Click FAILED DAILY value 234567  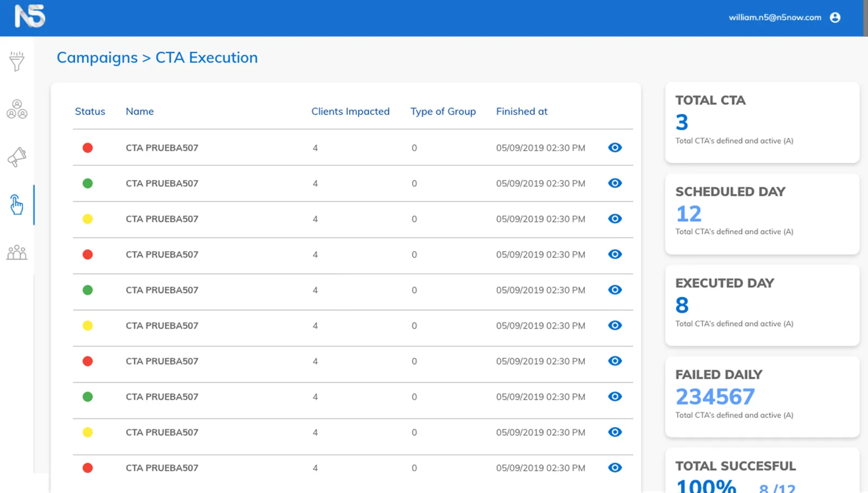[715, 397]
